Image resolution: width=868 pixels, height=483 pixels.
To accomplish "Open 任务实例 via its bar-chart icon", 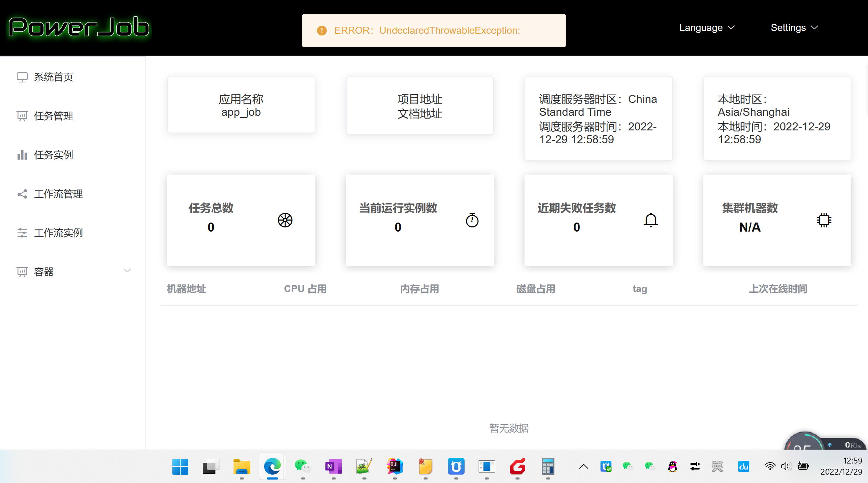I will click(22, 155).
